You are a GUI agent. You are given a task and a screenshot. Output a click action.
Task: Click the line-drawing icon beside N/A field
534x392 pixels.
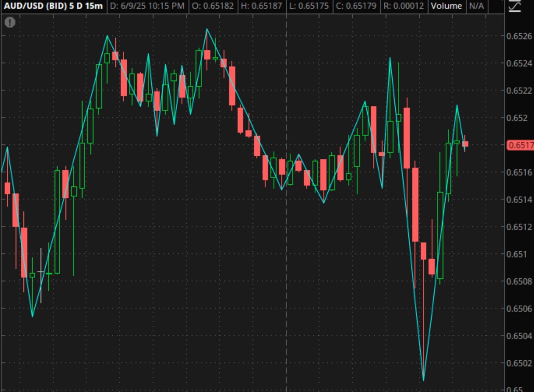pyautogui.click(x=515, y=6)
